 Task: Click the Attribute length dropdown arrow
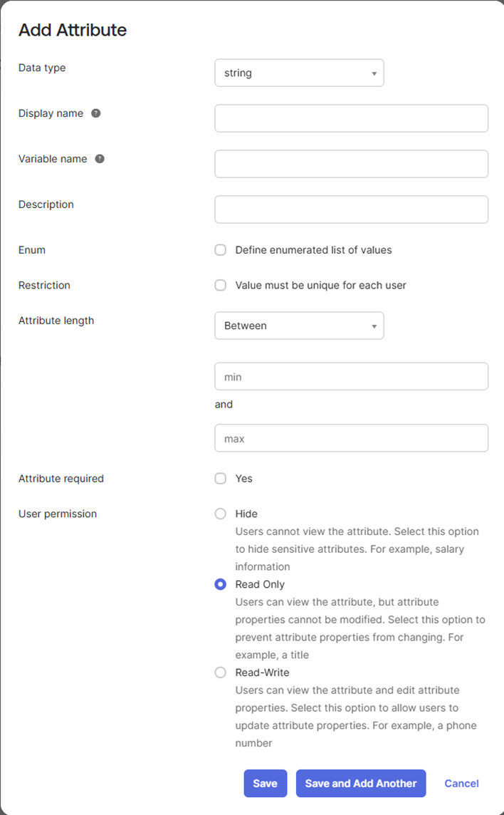tap(374, 326)
